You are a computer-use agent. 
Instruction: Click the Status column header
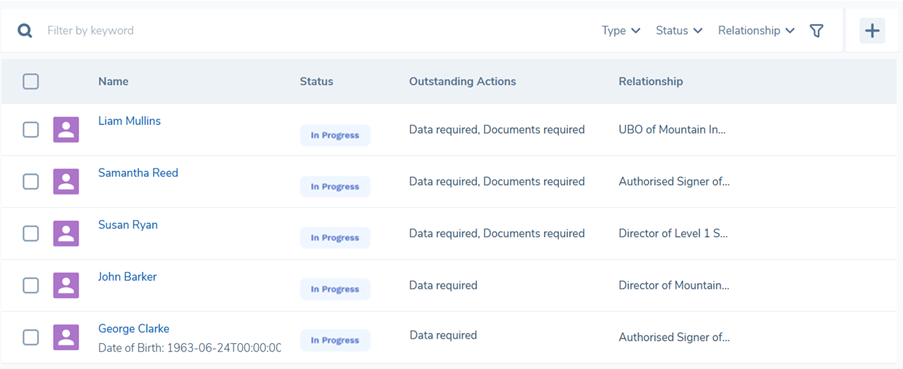[x=316, y=81]
